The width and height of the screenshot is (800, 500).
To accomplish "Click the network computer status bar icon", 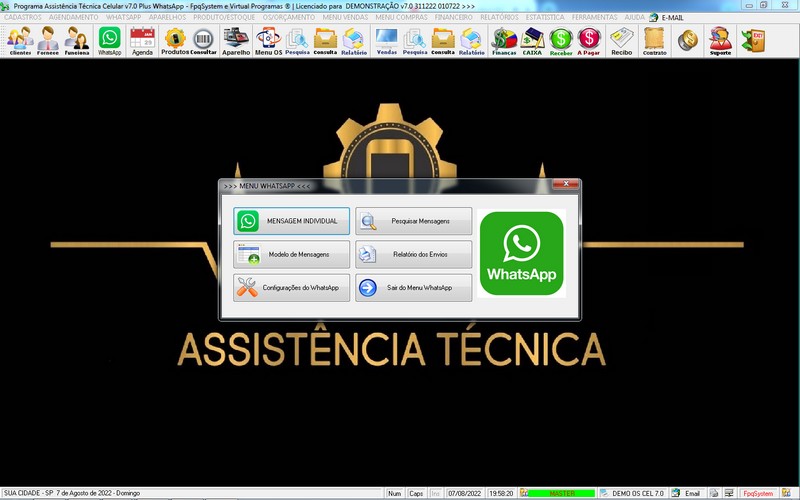I will click(x=729, y=493).
